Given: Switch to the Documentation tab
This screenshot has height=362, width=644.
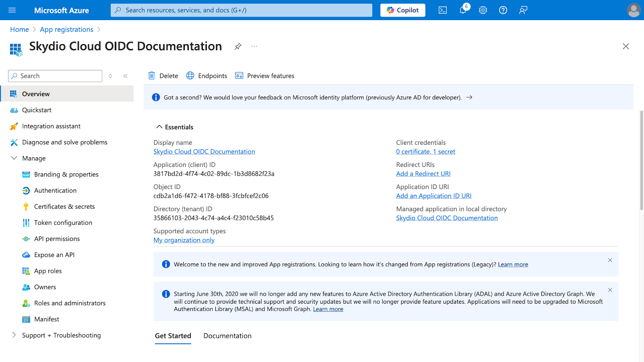Looking at the screenshot, I should click(227, 336).
